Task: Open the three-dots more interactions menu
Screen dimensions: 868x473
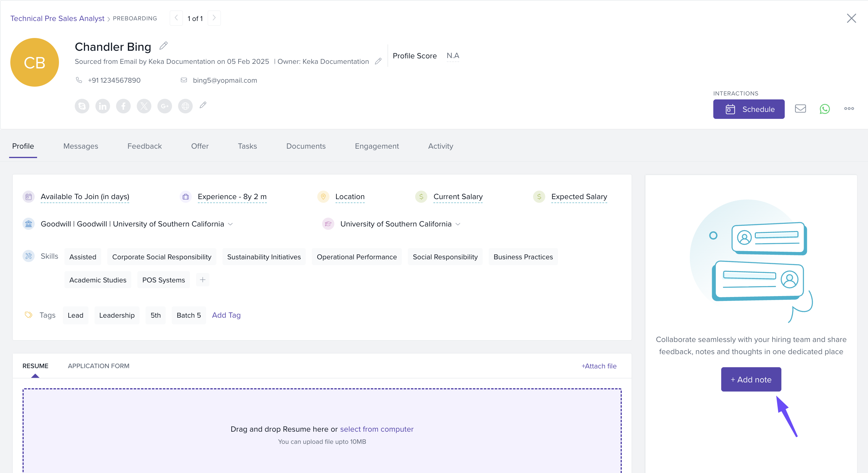Action: (x=849, y=109)
